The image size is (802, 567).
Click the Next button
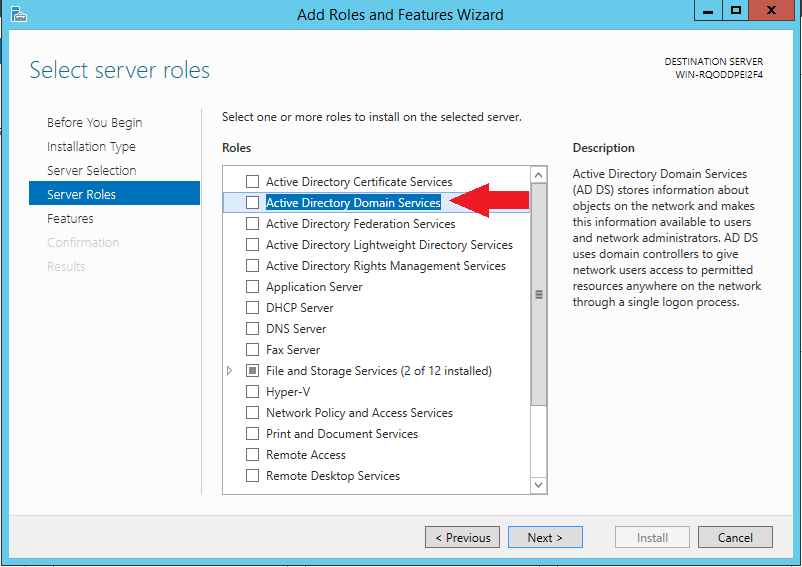tap(544, 537)
